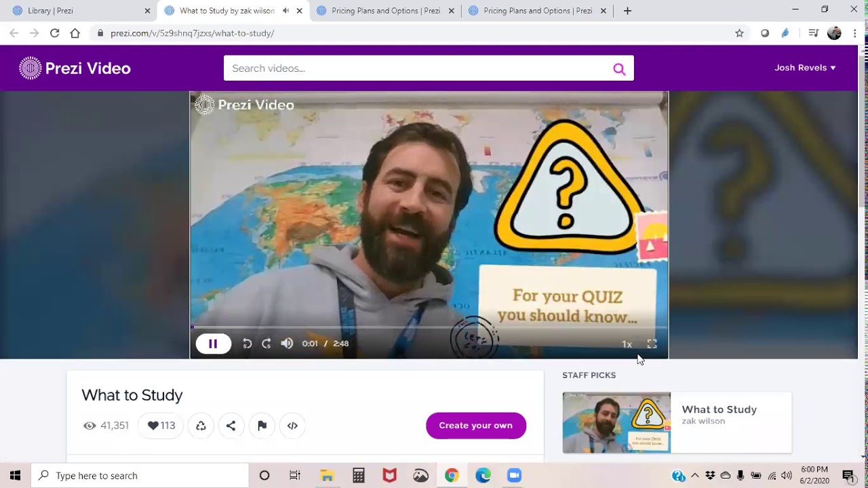The image size is (868, 488).
Task: Go back in browser history
Action: point(14,33)
